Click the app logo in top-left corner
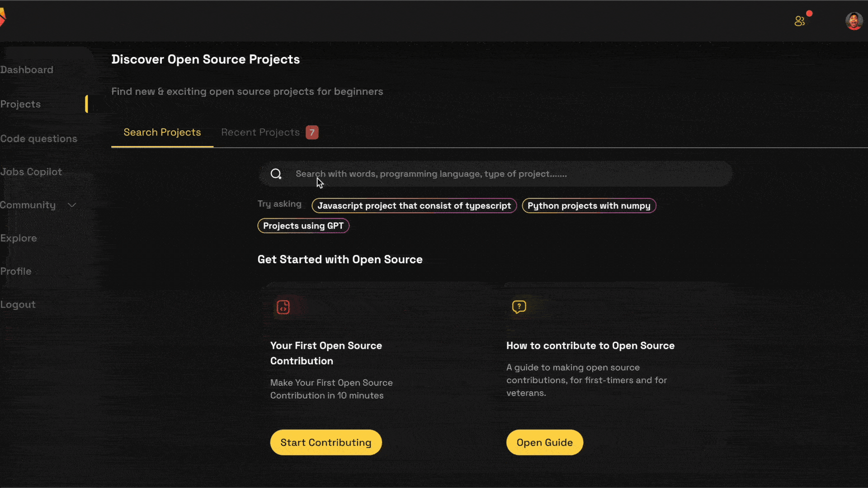 click(x=2, y=18)
